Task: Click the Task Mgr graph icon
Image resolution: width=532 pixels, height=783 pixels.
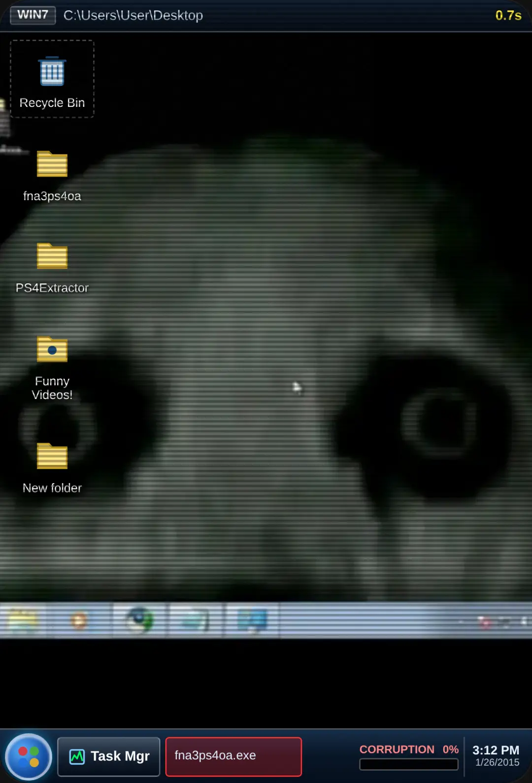Action: 77,756
